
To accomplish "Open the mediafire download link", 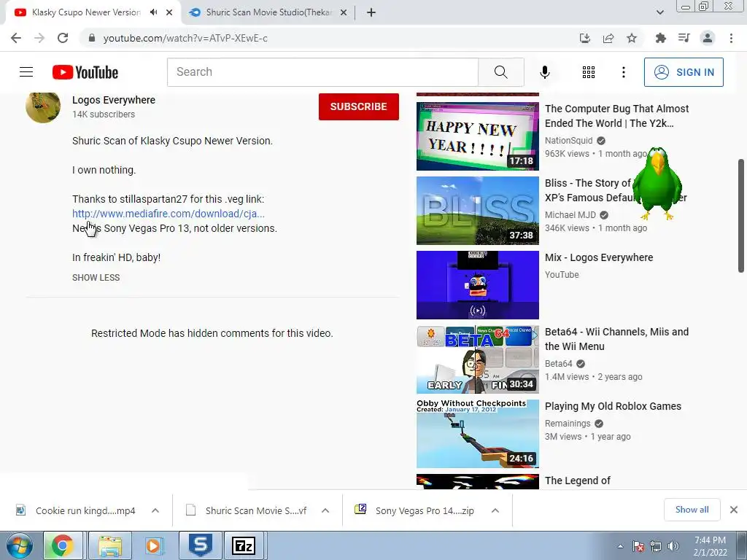I will coord(169,214).
